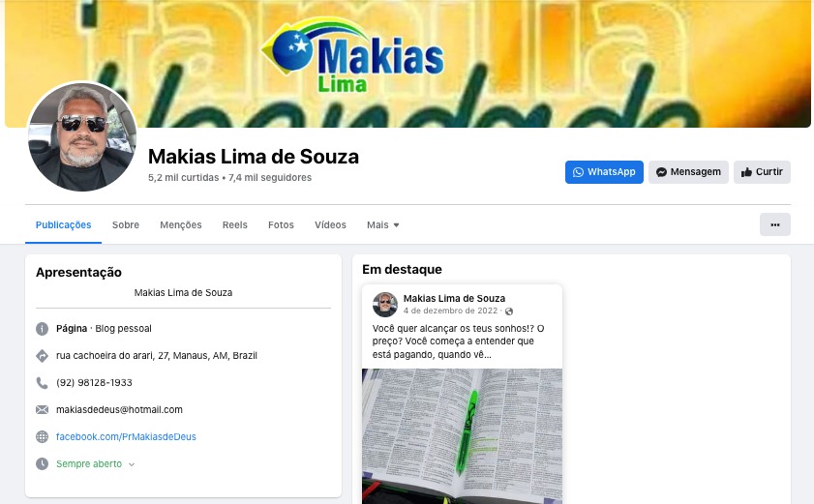
Task: Click the public globe icon on post
Action: tap(509, 311)
